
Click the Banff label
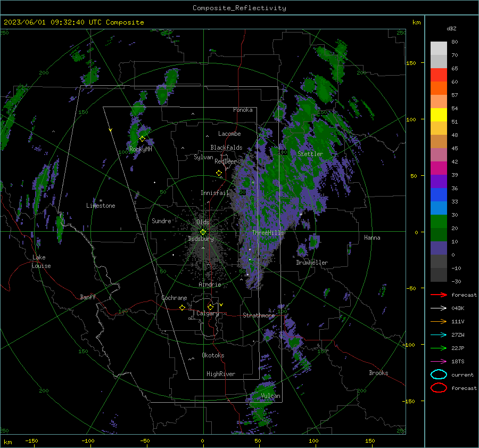coord(88,297)
